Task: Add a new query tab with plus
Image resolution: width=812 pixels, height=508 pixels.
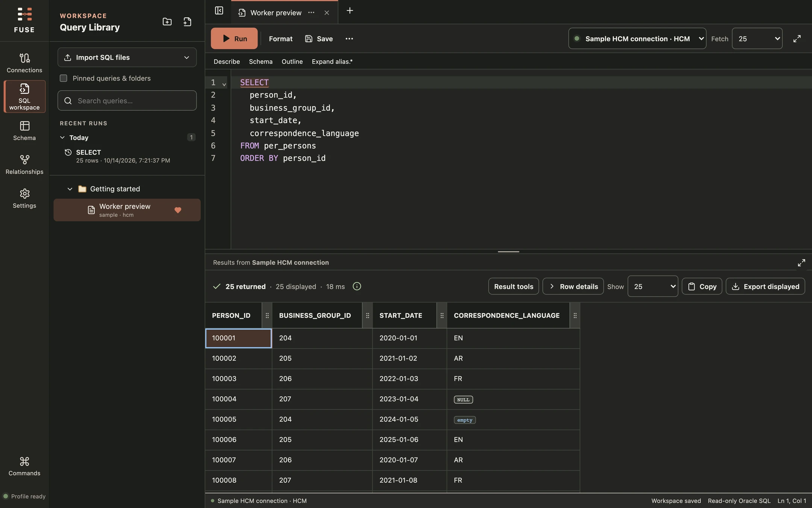Action: tap(350, 11)
